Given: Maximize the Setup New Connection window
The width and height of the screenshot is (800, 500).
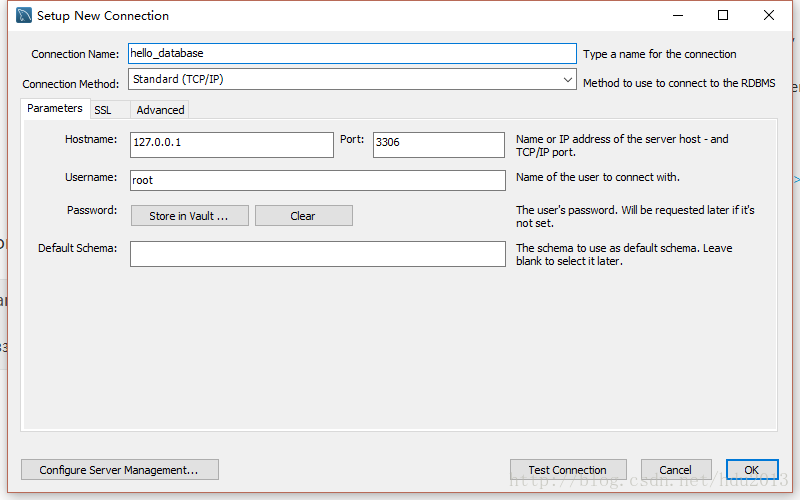Looking at the screenshot, I should point(723,15).
